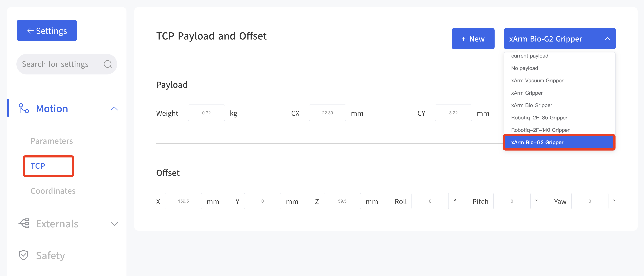Open the Coordinates settings page
The width and height of the screenshot is (644, 276).
pyautogui.click(x=53, y=191)
